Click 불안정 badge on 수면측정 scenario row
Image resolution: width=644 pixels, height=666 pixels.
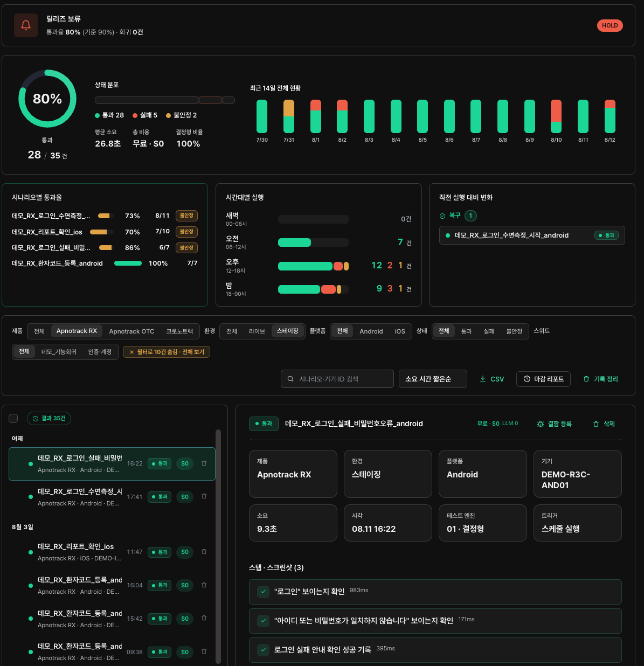[186, 216]
